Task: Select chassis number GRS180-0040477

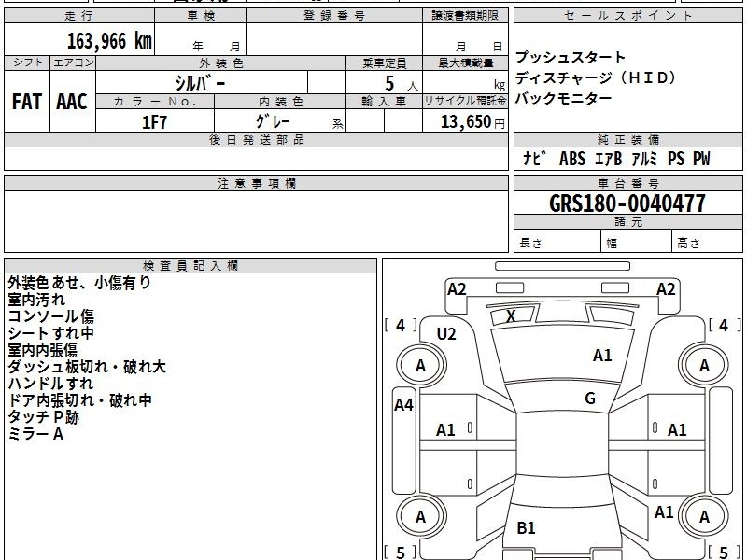Action: (627, 203)
